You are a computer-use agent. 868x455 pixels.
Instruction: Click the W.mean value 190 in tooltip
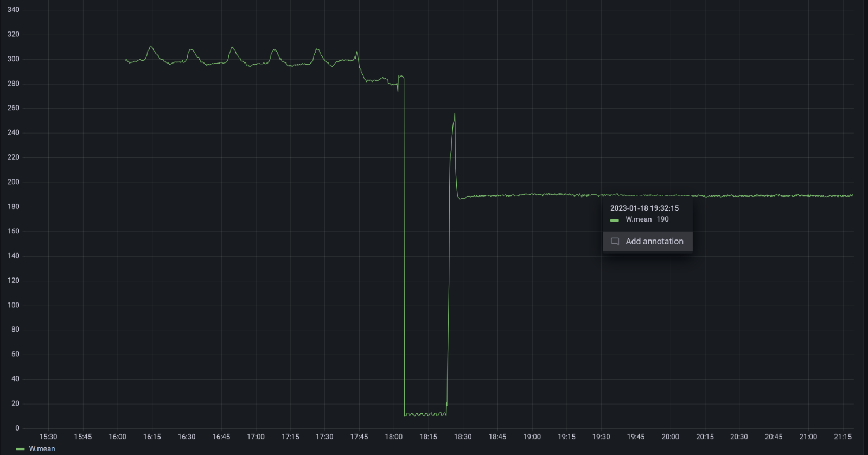662,219
